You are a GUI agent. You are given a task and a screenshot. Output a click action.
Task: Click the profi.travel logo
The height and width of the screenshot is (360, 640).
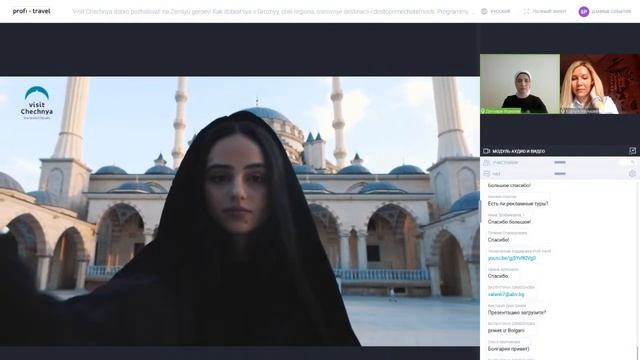click(31, 11)
